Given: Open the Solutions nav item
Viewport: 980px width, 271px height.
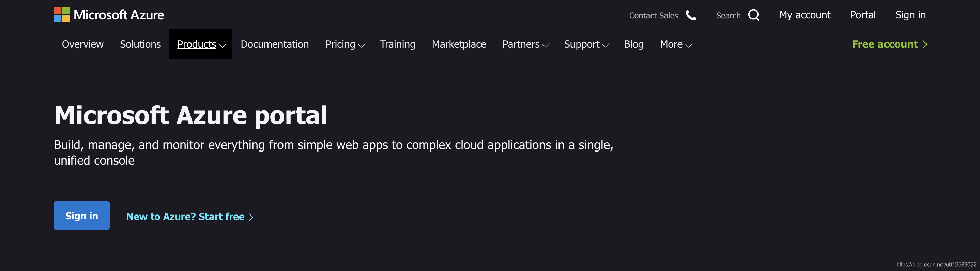Looking at the screenshot, I should point(140,44).
